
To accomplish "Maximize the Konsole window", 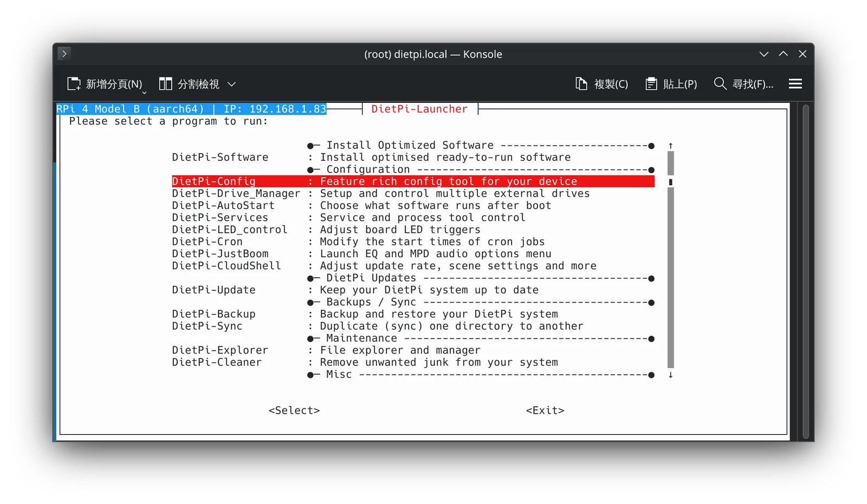I will point(784,54).
